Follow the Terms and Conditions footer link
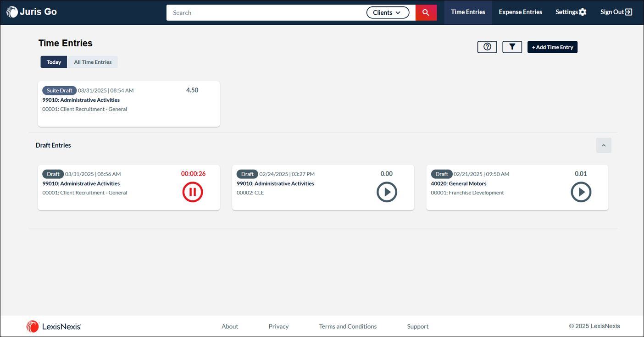The image size is (644, 337). (x=348, y=326)
